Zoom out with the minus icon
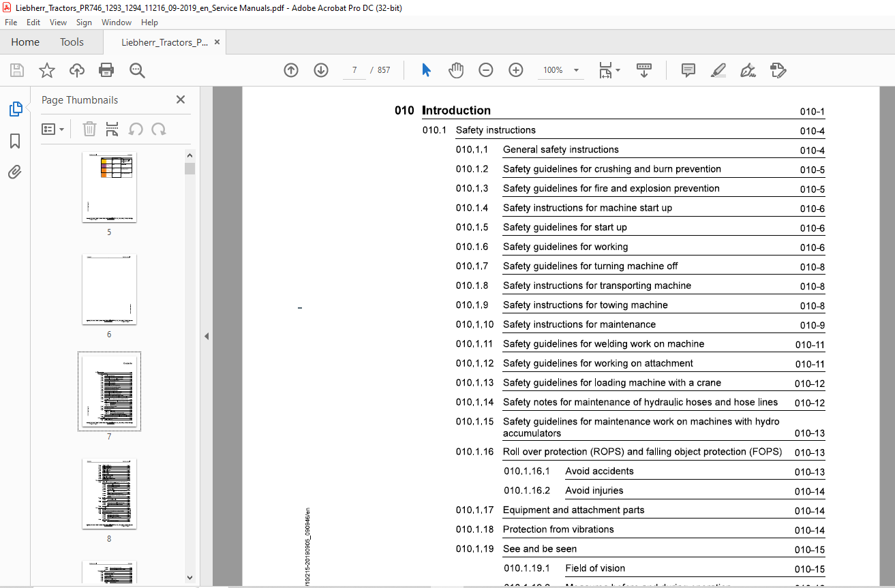Viewport: 895px width, 588px height. [x=486, y=70]
